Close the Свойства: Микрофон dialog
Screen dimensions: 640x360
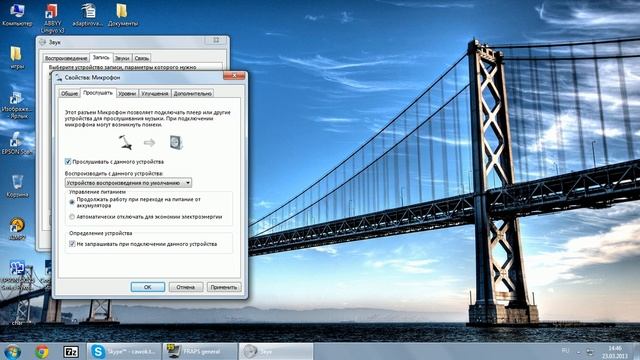point(234,76)
